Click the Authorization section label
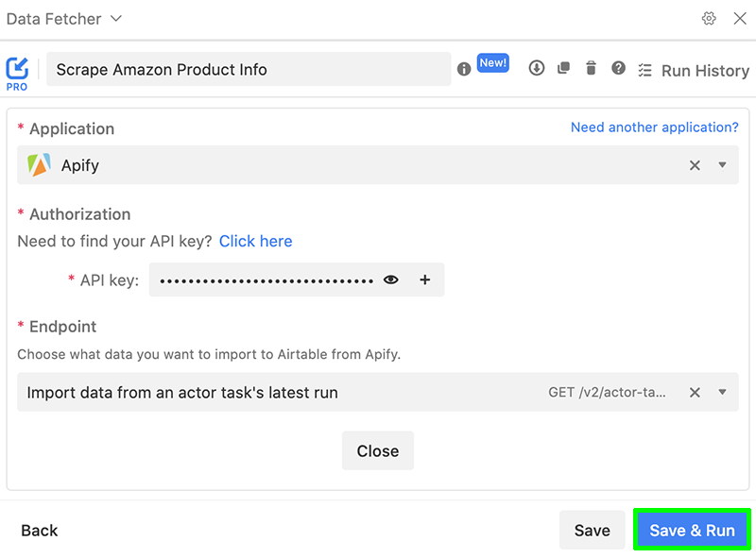The image size is (756, 558). [x=80, y=214]
